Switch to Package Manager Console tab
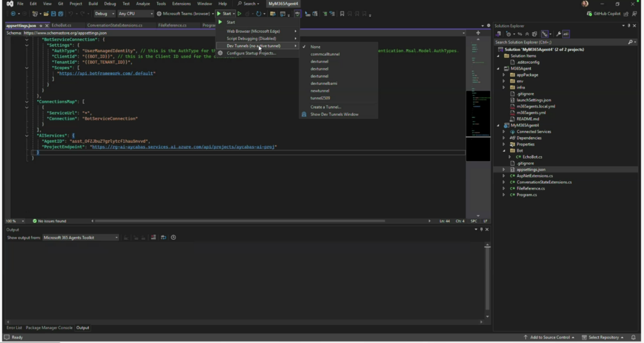Screen dimensions: 644x343 [49, 328]
